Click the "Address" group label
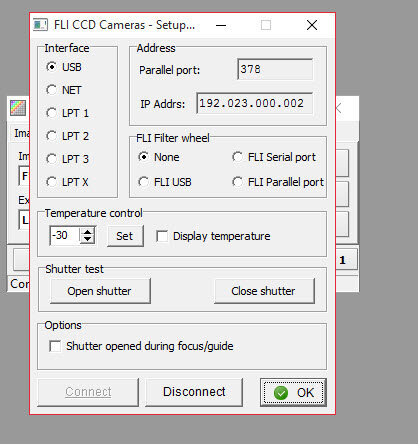418x444 pixels. (156, 48)
